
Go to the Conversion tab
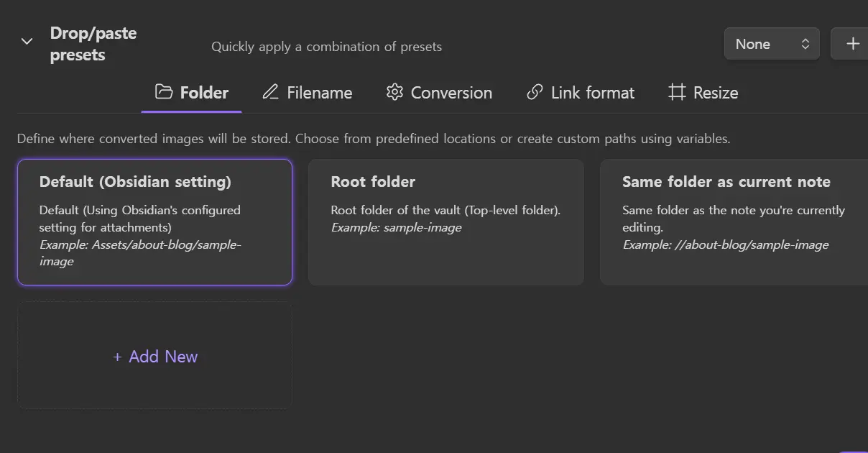(x=439, y=93)
